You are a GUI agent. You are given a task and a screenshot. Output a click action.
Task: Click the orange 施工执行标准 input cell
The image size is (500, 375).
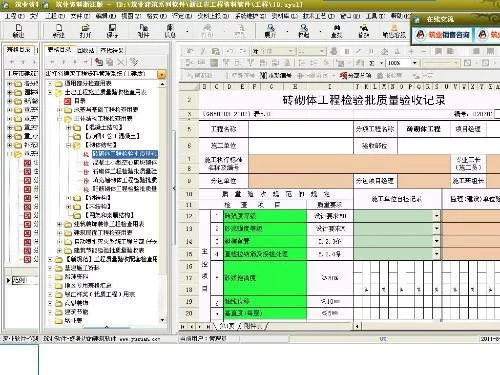pyautogui.click(x=350, y=163)
